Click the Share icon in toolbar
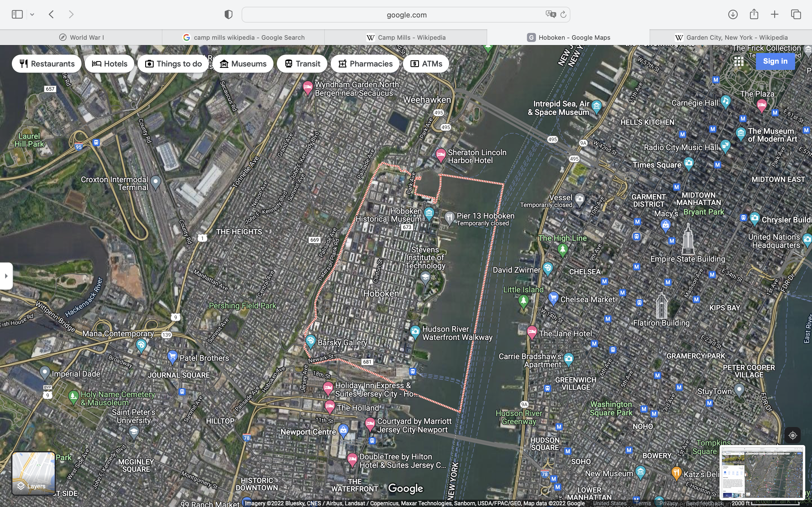 (754, 14)
